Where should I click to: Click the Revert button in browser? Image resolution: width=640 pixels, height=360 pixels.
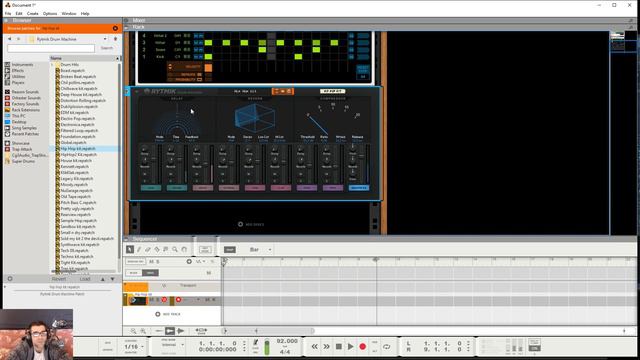pos(59,279)
